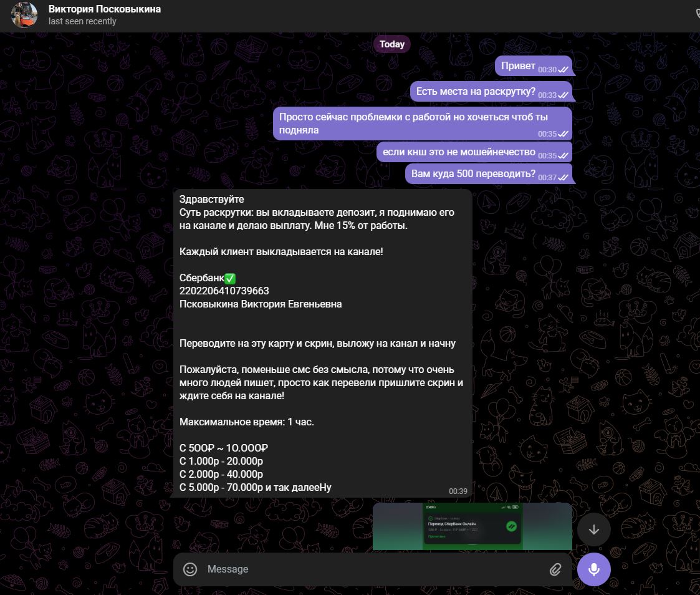Click the 'Сбербанк' line with green checkmark
The width and height of the screenshot is (700, 595).
208,278
